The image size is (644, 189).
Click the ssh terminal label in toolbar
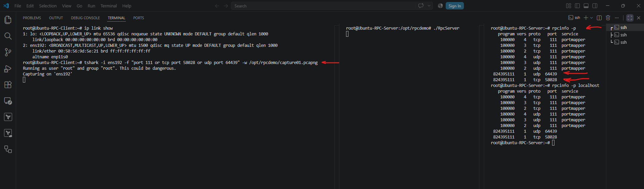pos(574,18)
